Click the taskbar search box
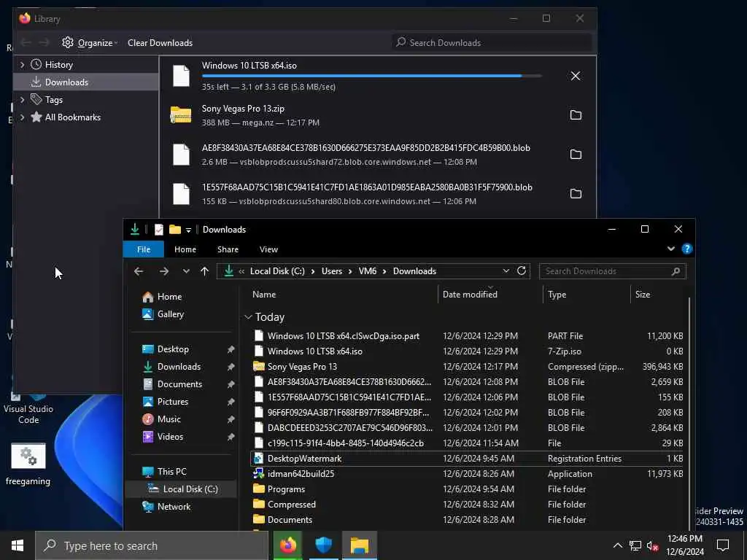Image resolution: width=747 pixels, height=560 pixels. click(x=152, y=545)
